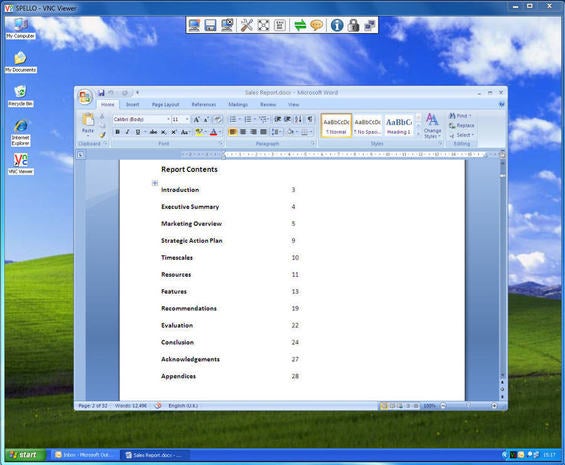This screenshot has width=565, height=465.
Task: Open the Borders dropdown
Action: coord(311,132)
